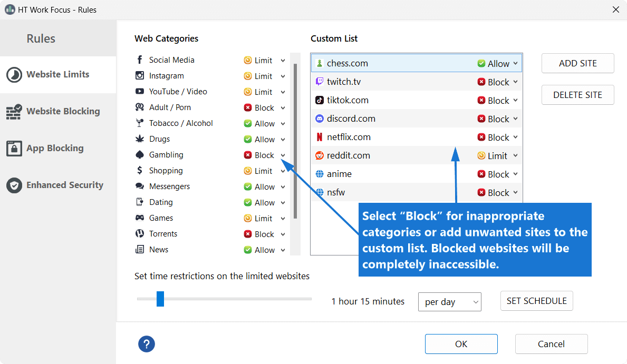Open the per day period combo box
Viewport: 627px width, 364px height.
[449, 302]
